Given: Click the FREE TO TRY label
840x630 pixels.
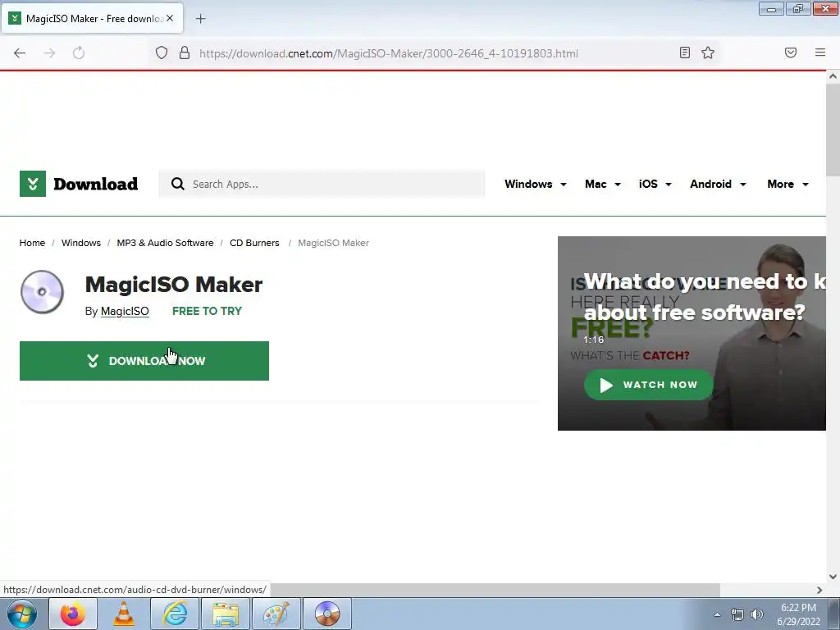Looking at the screenshot, I should 207,311.
